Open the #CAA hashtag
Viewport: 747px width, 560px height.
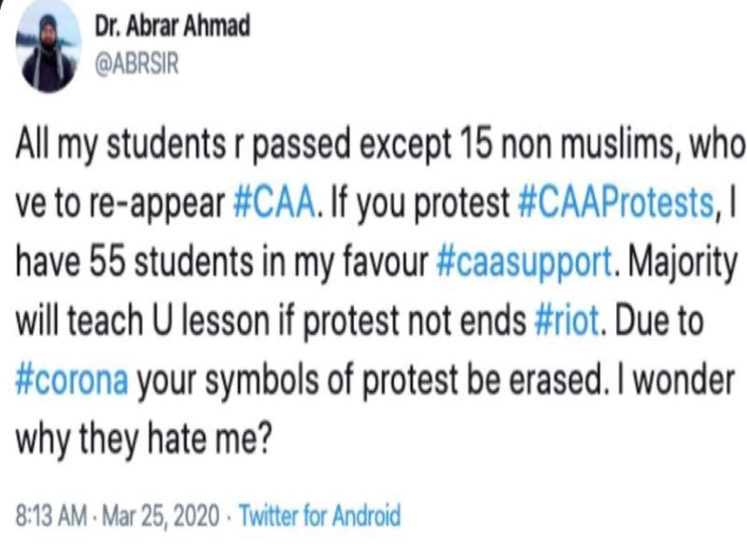[275, 203]
